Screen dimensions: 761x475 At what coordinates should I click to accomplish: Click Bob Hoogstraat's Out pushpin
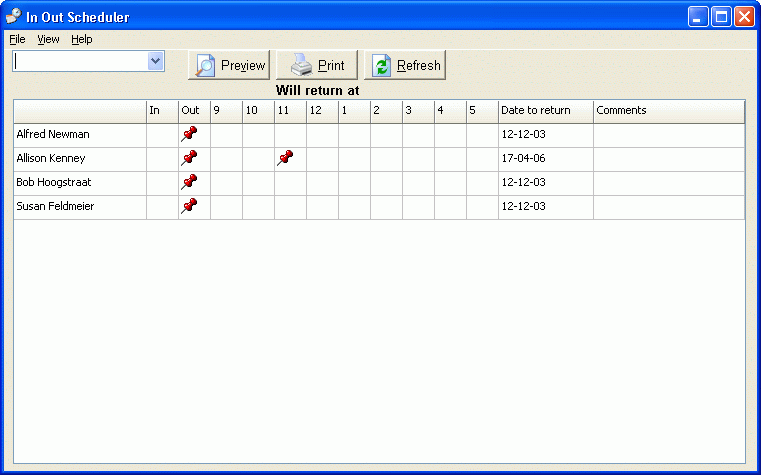pos(189,182)
